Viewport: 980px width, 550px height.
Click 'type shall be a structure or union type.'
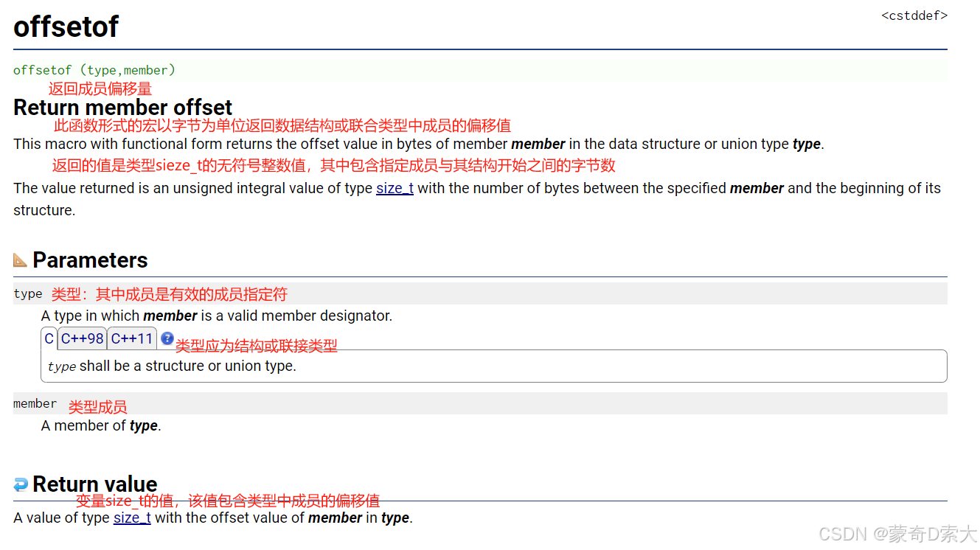click(172, 366)
